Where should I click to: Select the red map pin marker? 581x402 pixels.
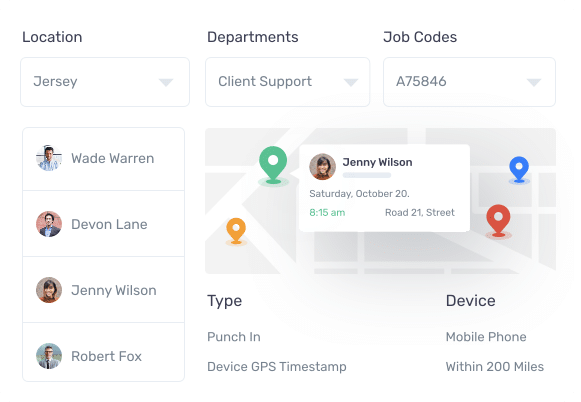498,220
